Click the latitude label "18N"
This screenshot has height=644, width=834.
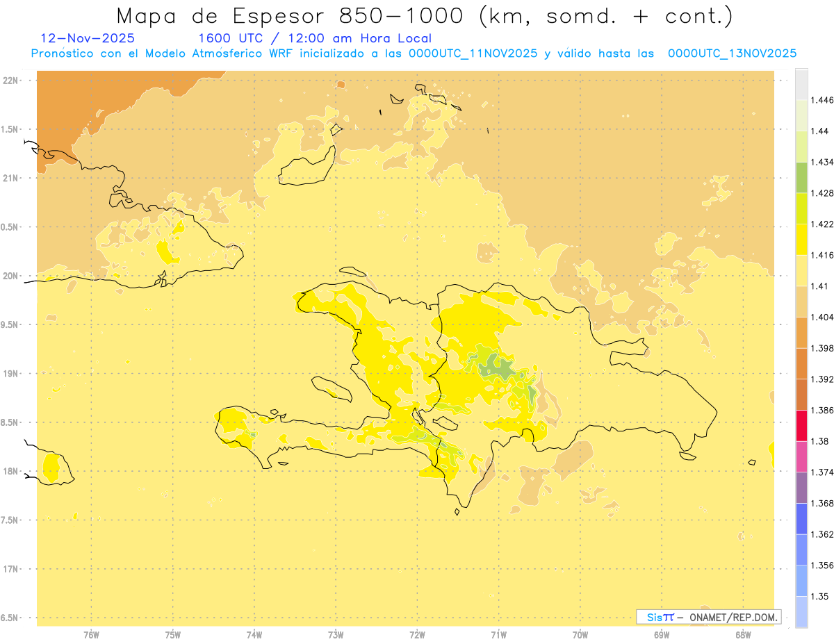click(x=11, y=471)
